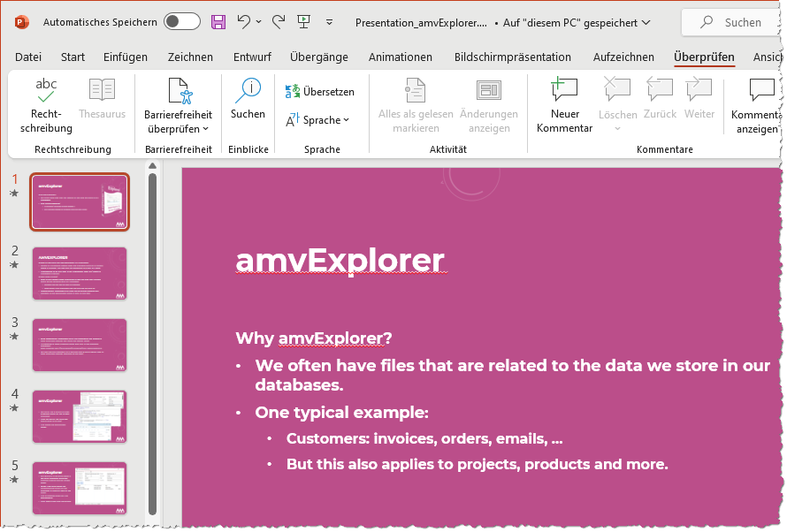Click in the Suchen search box

click(x=730, y=22)
